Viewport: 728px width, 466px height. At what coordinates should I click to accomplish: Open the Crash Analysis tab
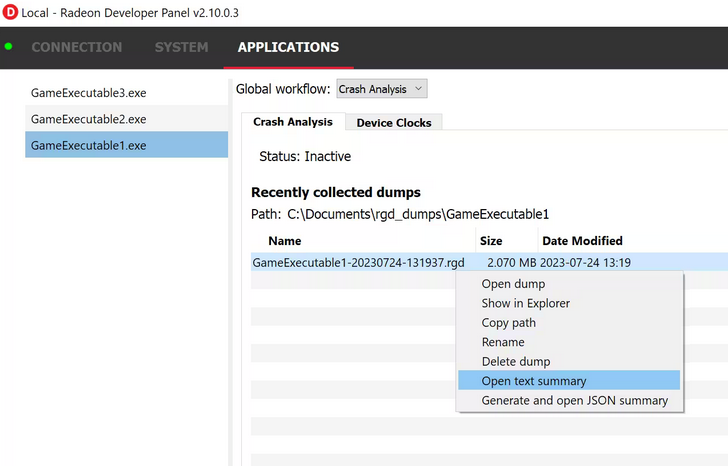(293, 122)
